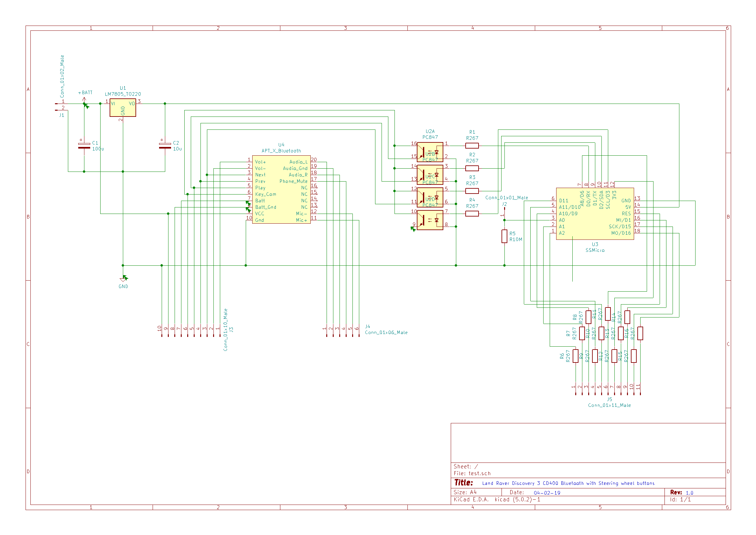Select capacitor C1 100u symbol
The width and height of the screenshot is (756, 535).
84,146
